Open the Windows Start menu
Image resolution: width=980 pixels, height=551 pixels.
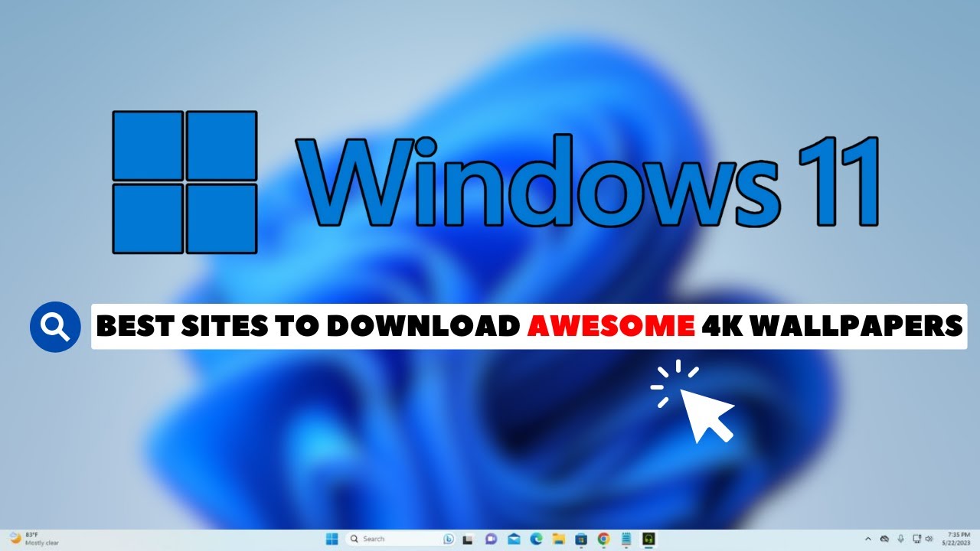(x=332, y=539)
